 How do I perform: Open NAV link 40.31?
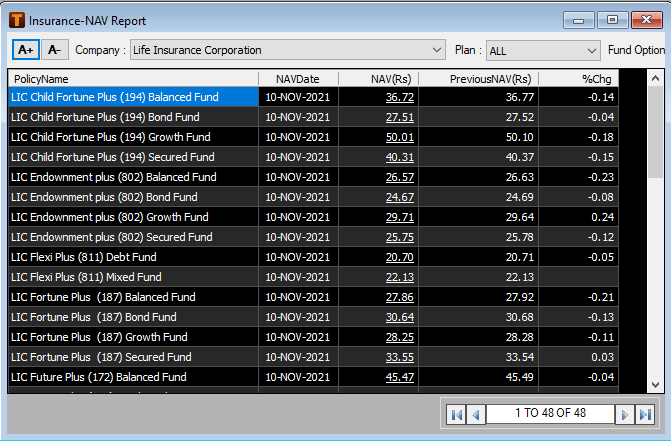click(400, 157)
